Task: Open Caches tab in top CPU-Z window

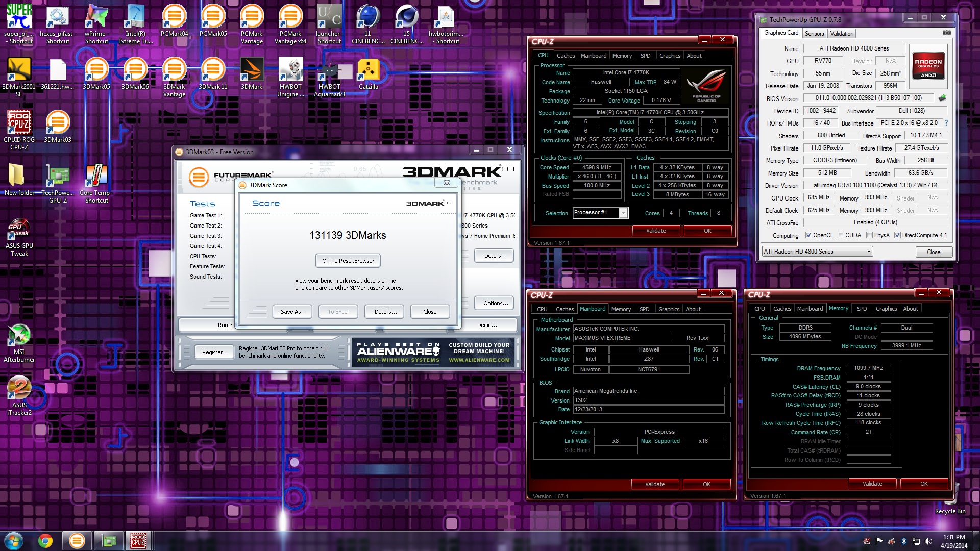Action: pyautogui.click(x=566, y=56)
